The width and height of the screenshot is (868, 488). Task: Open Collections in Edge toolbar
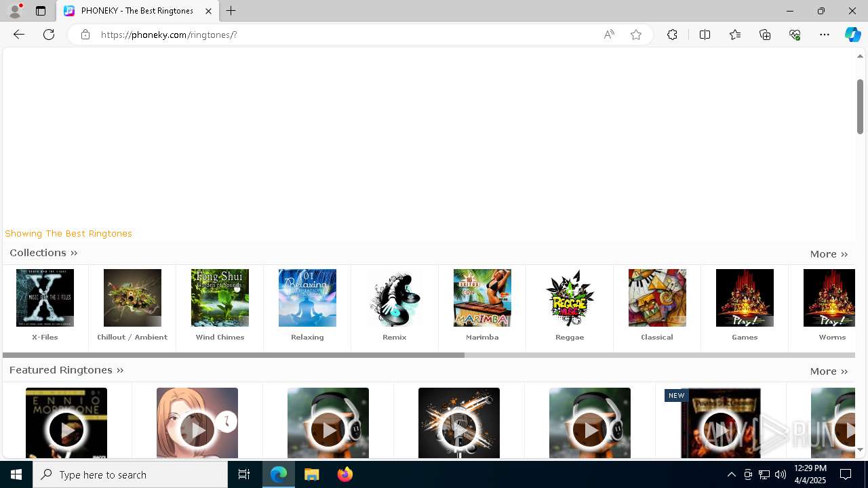click(765, 35)
